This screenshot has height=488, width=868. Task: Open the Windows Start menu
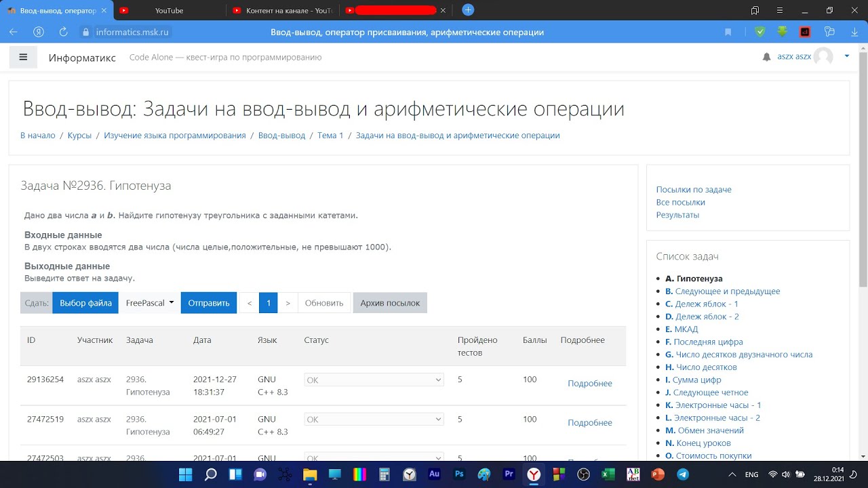[186, 474]
